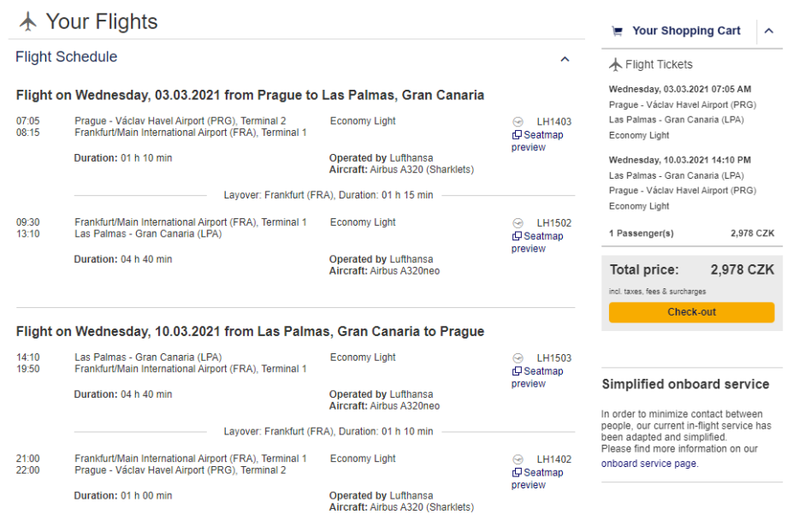This screenshot has height=532, width=787.
Task: Click the Lufthansa crane logo beside LH1503
Action: coord(518,358)
